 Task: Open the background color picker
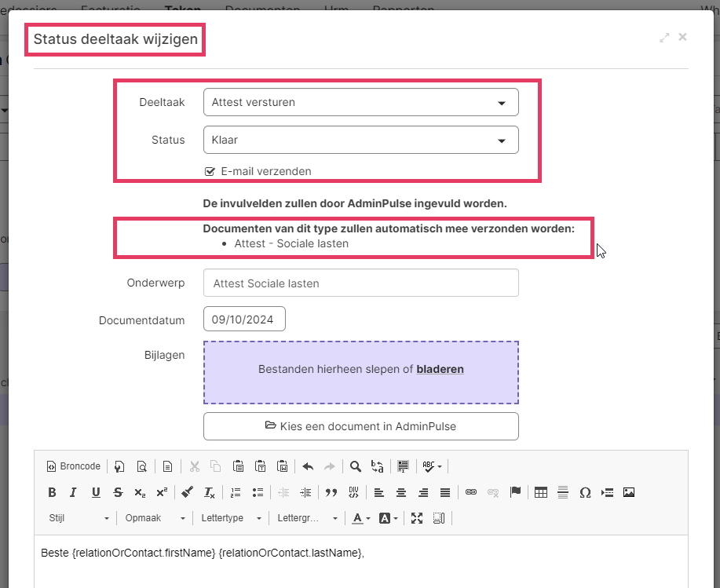coord(388,518)
